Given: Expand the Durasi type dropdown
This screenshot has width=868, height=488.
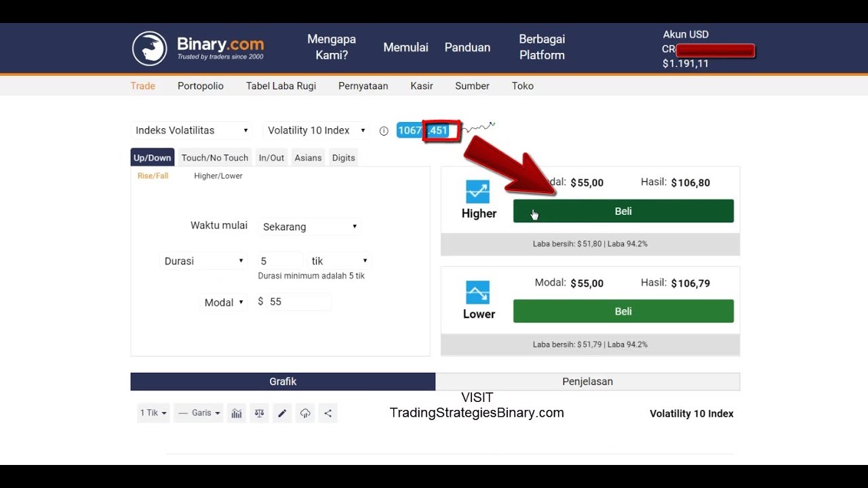Looking at the screenshot, I should tap(203, 261).
